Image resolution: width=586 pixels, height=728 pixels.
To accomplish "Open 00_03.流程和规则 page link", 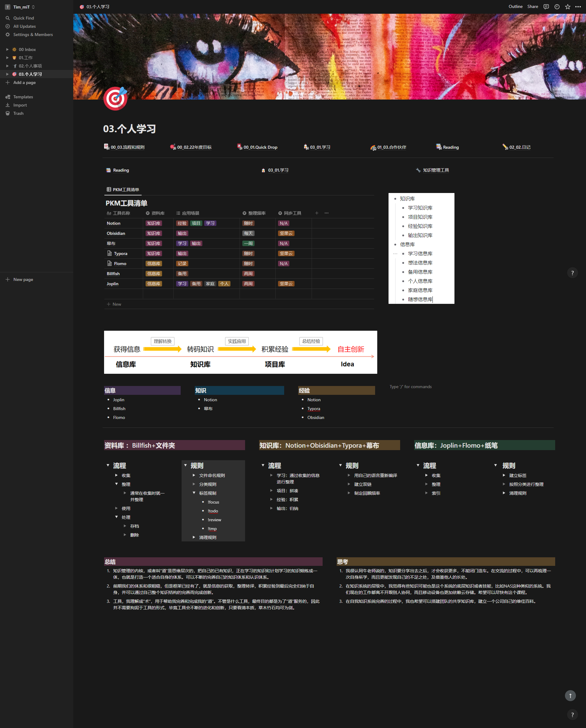I will 125,147.
